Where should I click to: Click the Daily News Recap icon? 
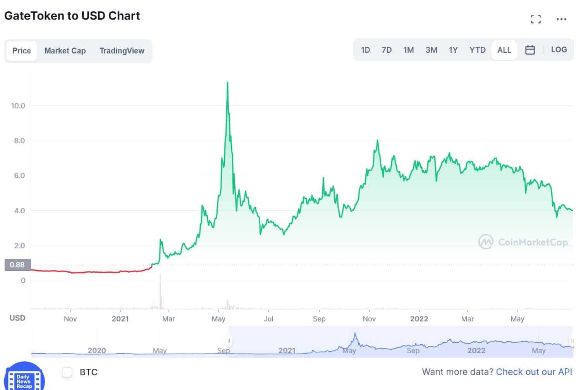tap(24, 378)
